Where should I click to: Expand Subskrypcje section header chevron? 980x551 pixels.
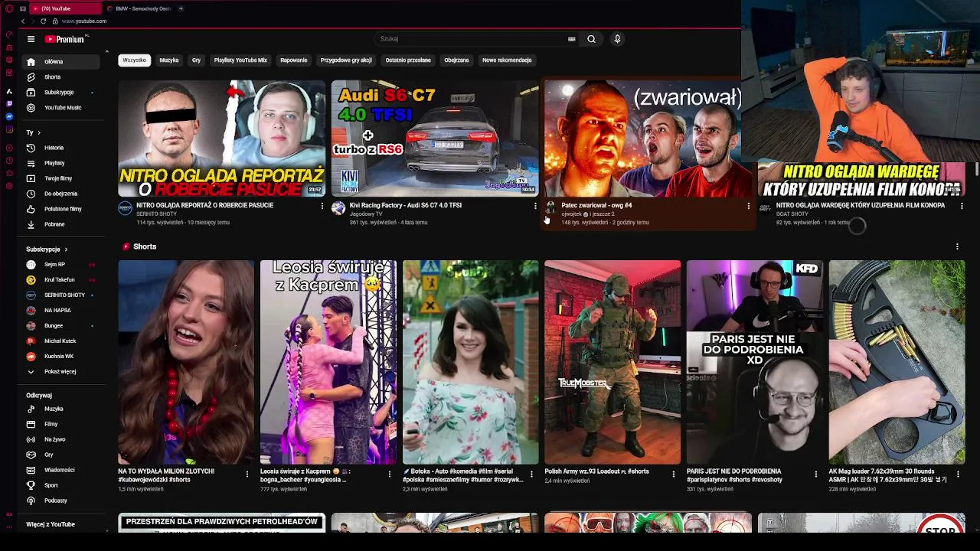[66, 249]
